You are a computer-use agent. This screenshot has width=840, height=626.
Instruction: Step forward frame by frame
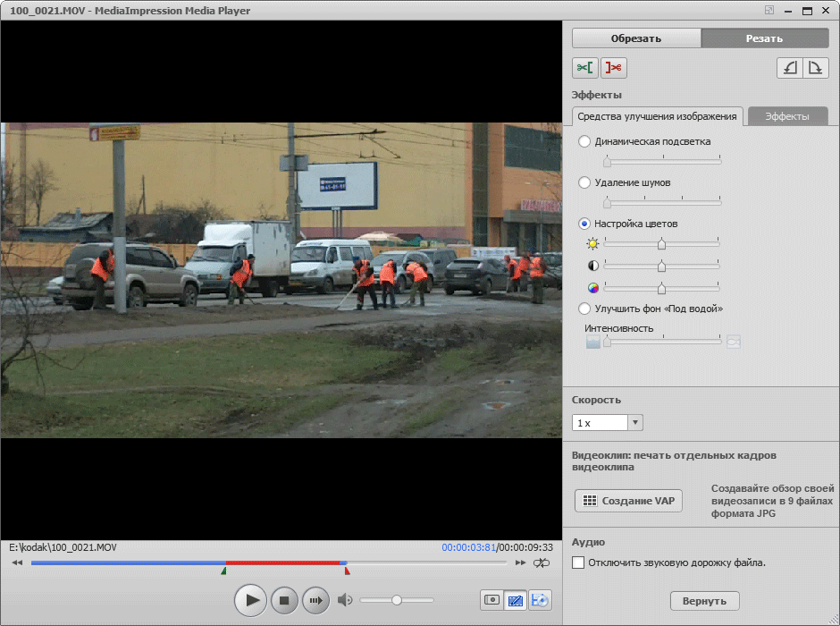tap(316, 600)
